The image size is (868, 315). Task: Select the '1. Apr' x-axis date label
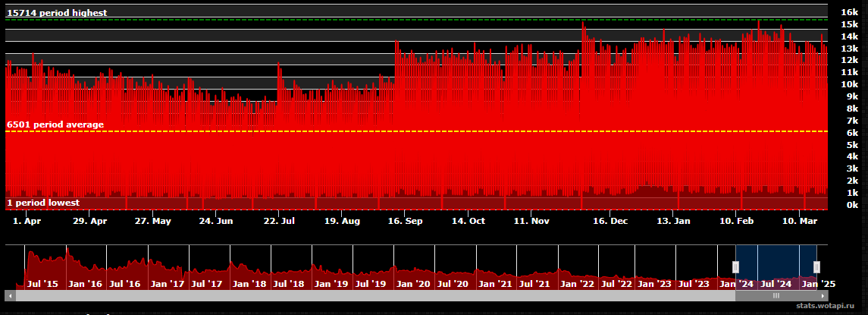pos(27,222)
